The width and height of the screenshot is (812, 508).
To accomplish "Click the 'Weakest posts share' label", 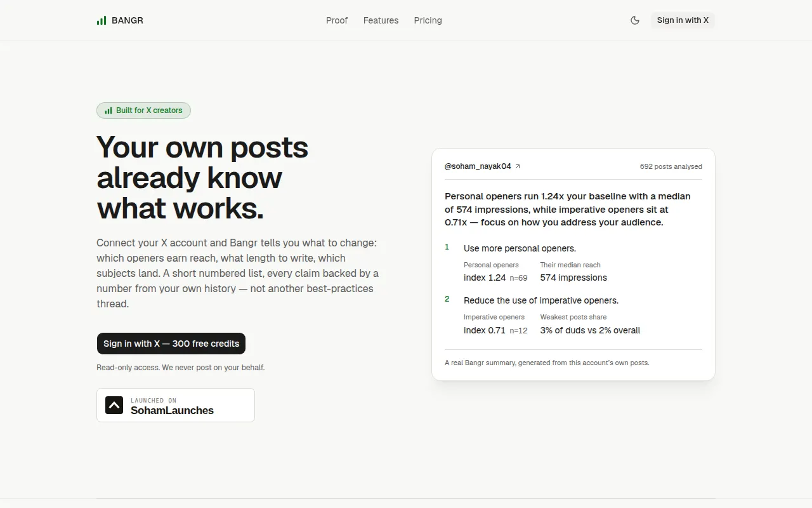I will [573, 317].
